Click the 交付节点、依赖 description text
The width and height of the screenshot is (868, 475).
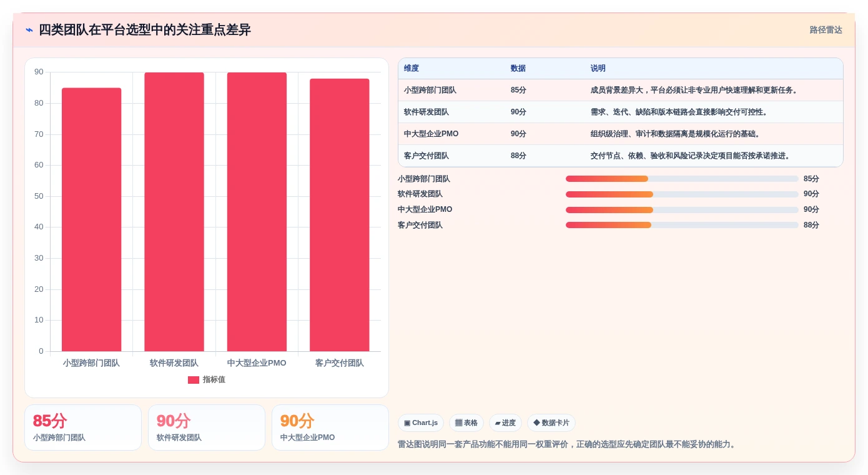click(691, 156)
